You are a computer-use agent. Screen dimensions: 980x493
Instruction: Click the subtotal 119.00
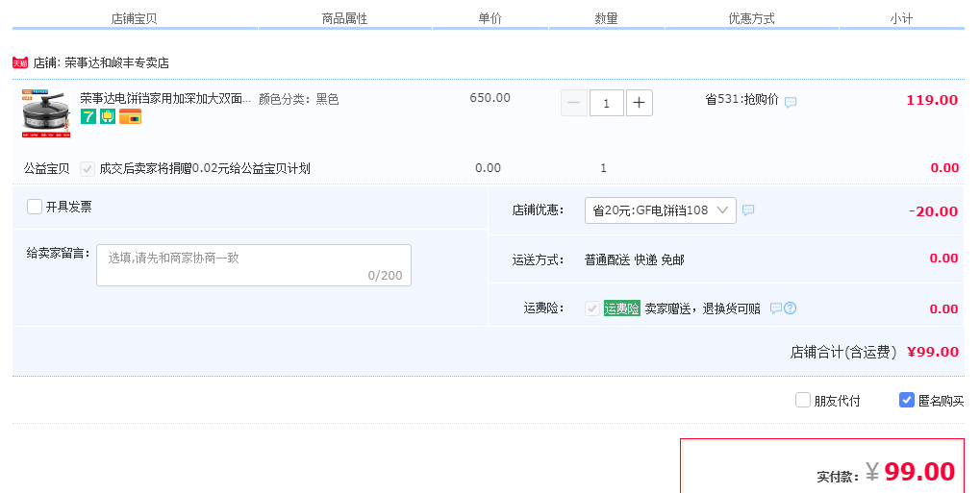tap(932, 100)
